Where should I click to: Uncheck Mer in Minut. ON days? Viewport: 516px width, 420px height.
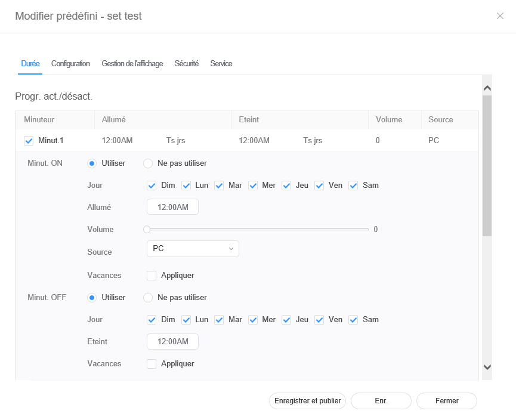tap(253, 186)
